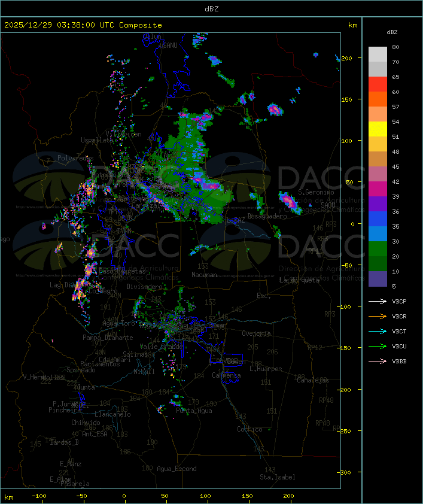The image size is (423, 504).
Task: Click the S.Geronimo place label
Action: click(x=316, y=192)
